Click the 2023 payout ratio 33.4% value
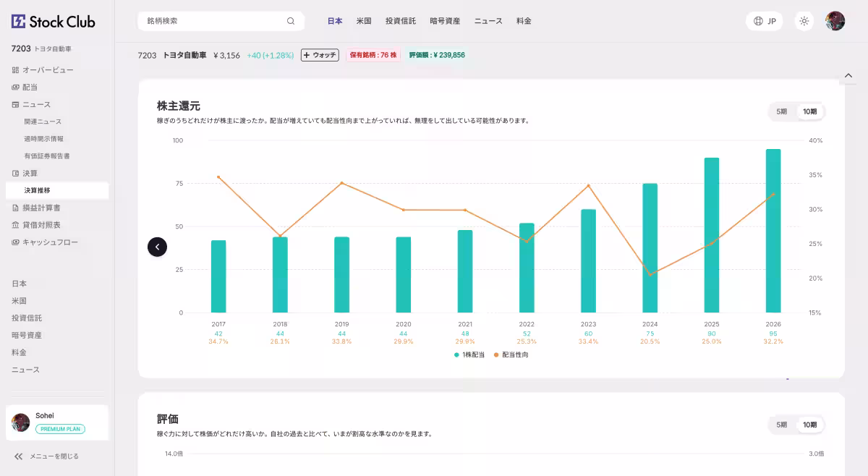 point(589,341)
